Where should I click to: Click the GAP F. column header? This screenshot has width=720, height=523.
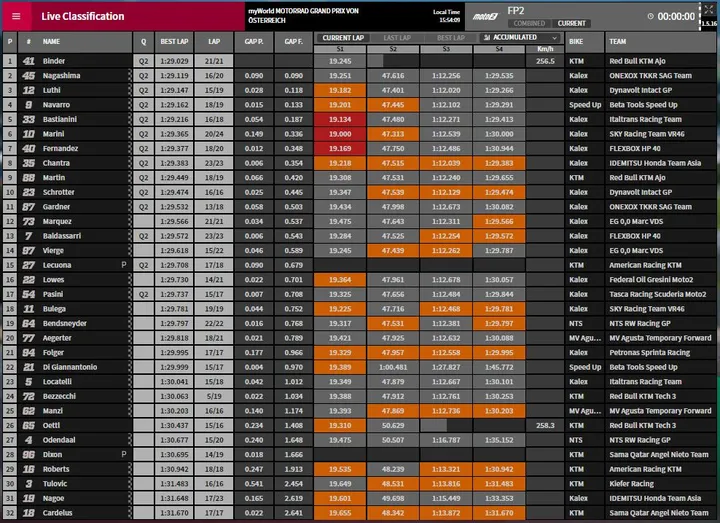pyautogui.click(x=293, y=42)
